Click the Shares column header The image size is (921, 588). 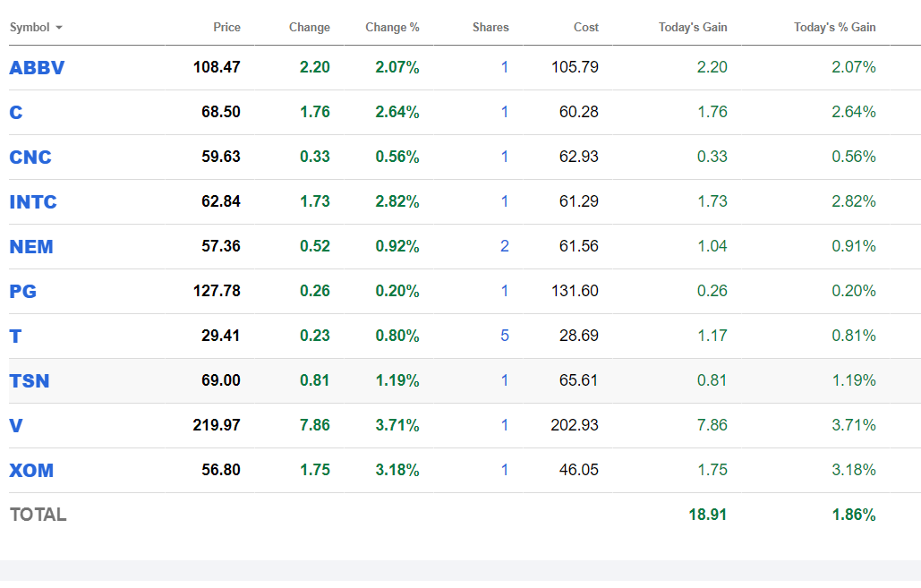click(x=490, y=28)
